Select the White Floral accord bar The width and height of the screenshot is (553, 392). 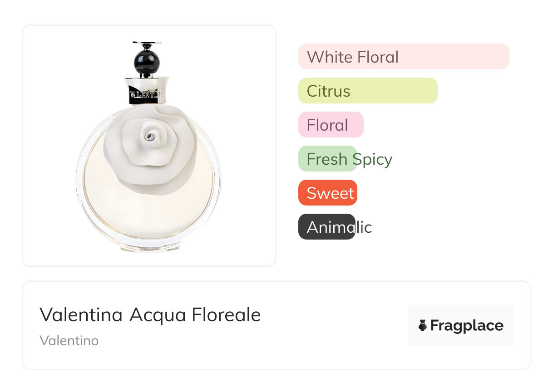(x=403, y=57)
